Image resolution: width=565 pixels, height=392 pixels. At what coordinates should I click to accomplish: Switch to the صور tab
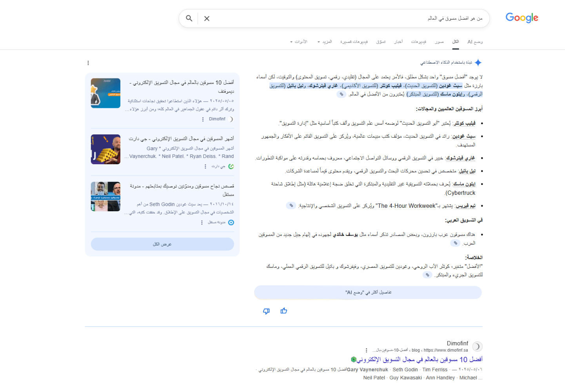pos(440,41)
